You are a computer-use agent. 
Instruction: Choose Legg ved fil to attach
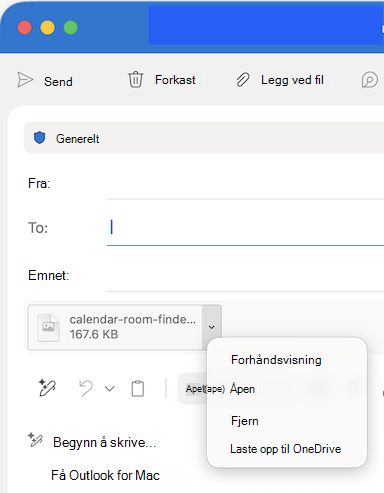point(292,80)
